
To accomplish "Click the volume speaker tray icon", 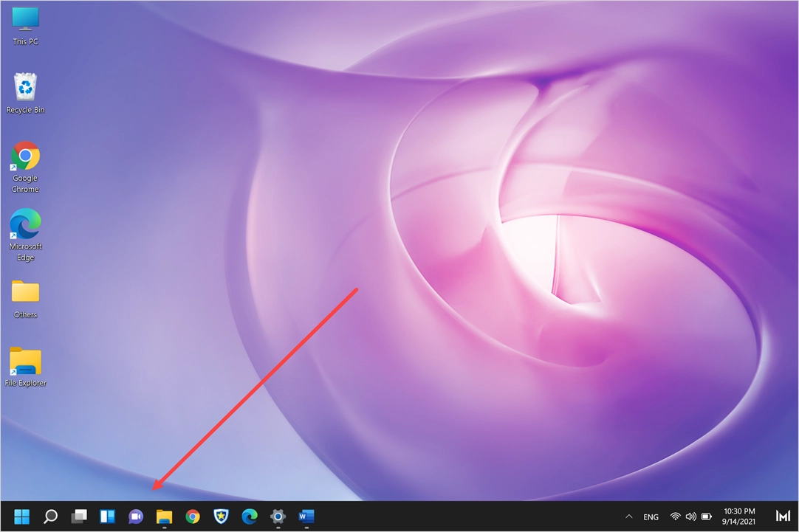I will tap(691, 517).
